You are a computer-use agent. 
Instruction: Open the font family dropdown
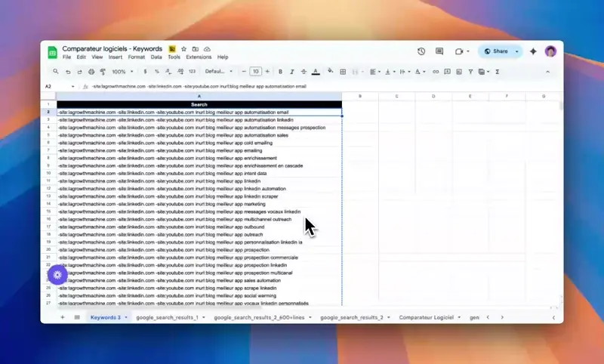(218, 72)
